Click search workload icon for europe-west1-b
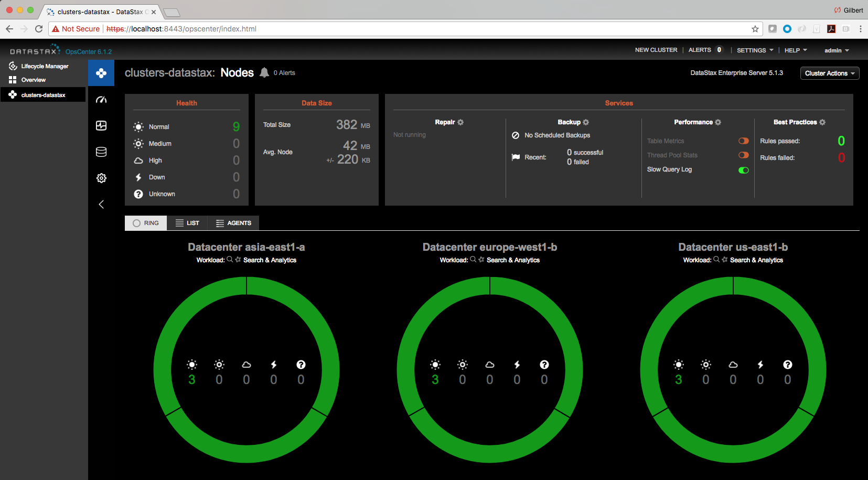Image resolution: width=868 pixels, height=480 pixels. pyautogui.click(x=473, y=259)
